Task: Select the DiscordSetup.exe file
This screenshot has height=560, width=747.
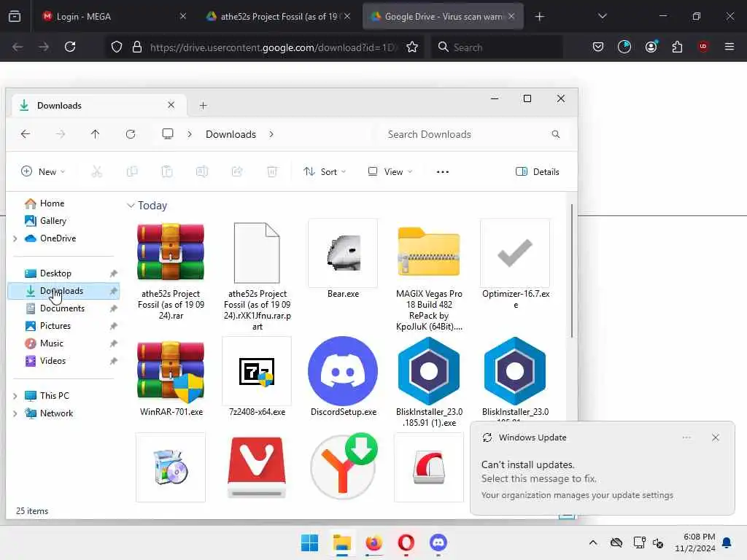Action: pyautogui.click(x=343, y=377)
